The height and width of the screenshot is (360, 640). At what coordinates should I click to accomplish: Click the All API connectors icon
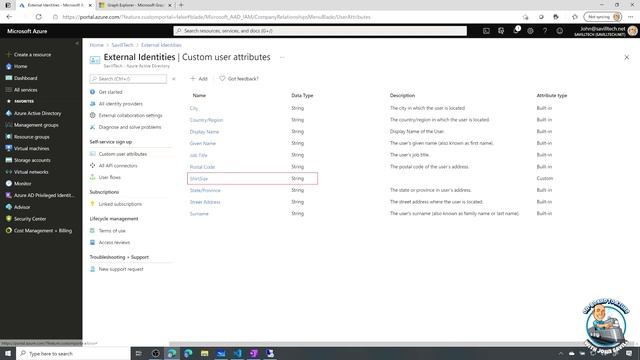click(93, 165)
